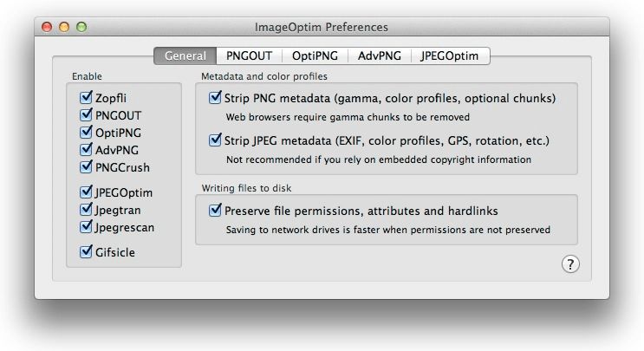Toggle Strip JPEG metadata option

215,140
